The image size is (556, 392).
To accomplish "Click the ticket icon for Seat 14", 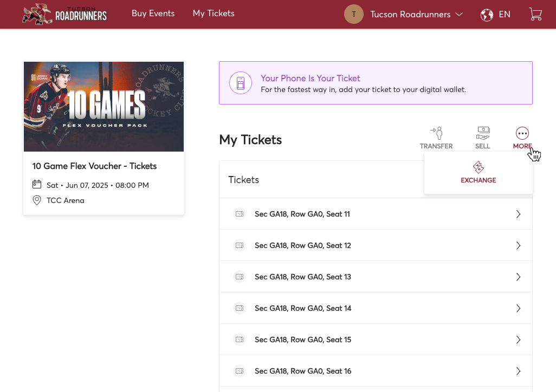I will (240, 308).
